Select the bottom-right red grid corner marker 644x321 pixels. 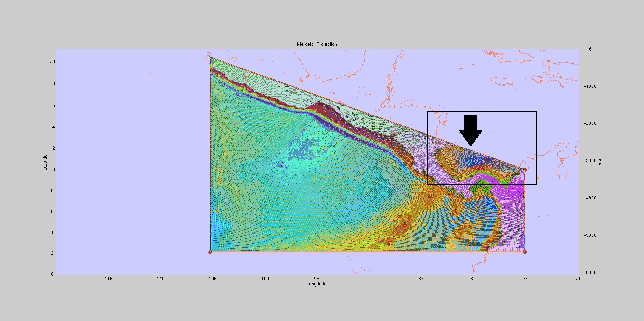tap(525, 251)
